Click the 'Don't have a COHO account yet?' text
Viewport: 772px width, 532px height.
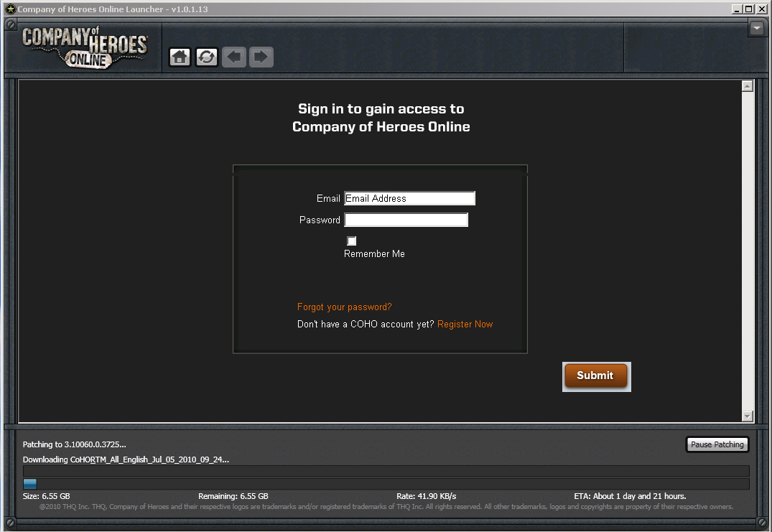[x=366, y=325]
